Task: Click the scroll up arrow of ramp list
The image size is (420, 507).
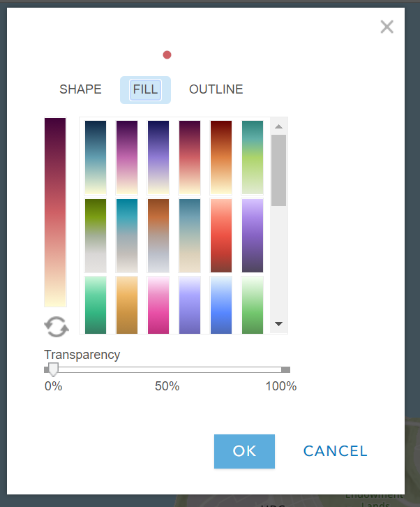Action: click(278, 126)
